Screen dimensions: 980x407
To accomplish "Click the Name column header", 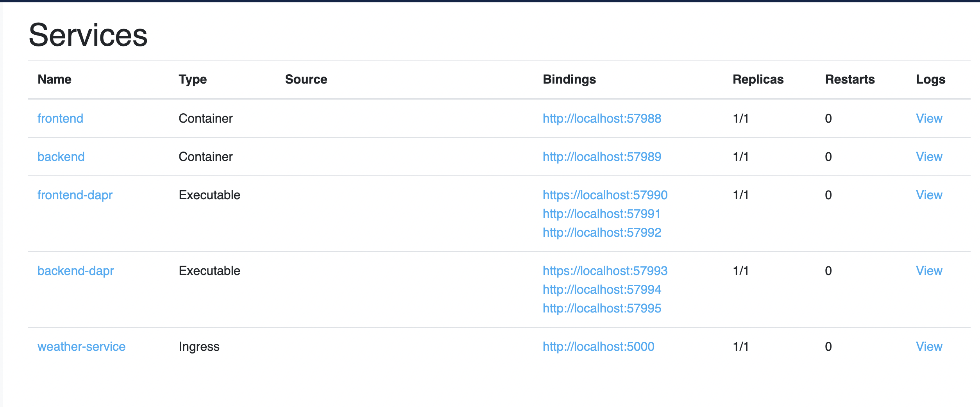I will (x=54, y=79).
